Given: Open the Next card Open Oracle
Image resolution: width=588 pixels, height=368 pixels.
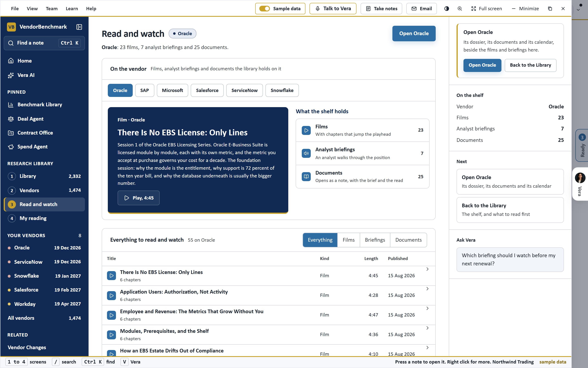Looking at the screenshot, I should (x=510, y=182).
